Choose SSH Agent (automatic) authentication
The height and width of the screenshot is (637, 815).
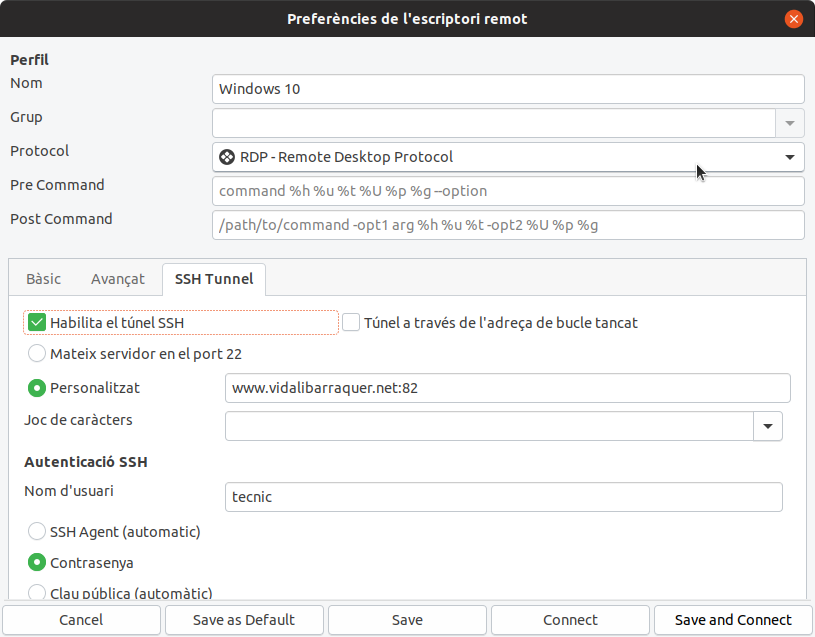point(37,532)
